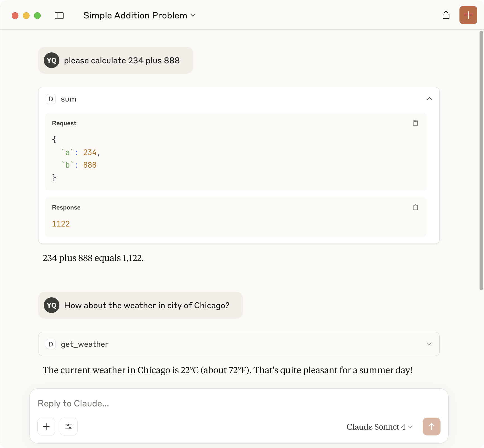Toggle the sidebar panel icon

click(59, 16)
